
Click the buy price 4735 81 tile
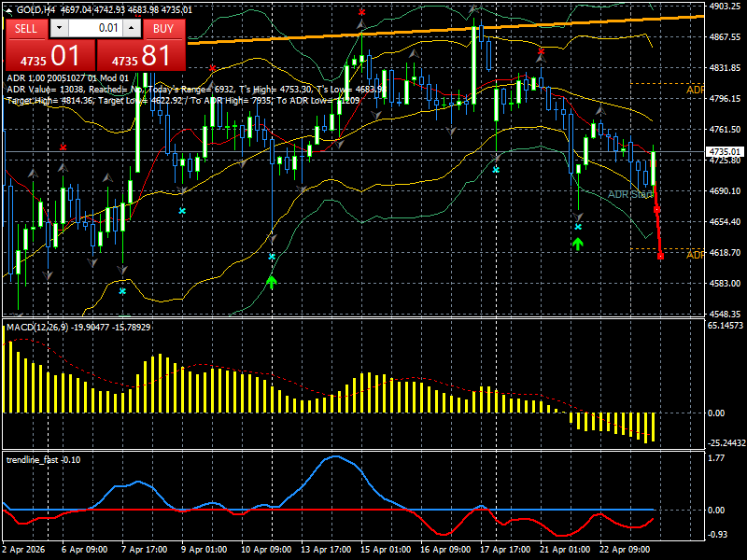[x=142, y=55]
